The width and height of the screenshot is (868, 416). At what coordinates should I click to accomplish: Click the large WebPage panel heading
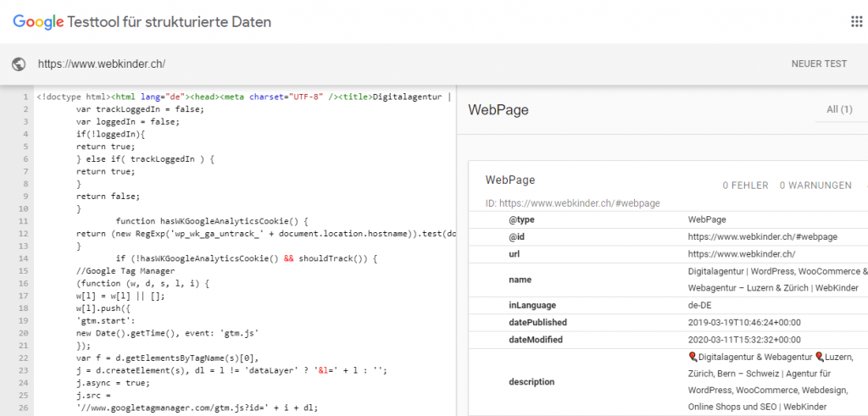tap(498, 110)
